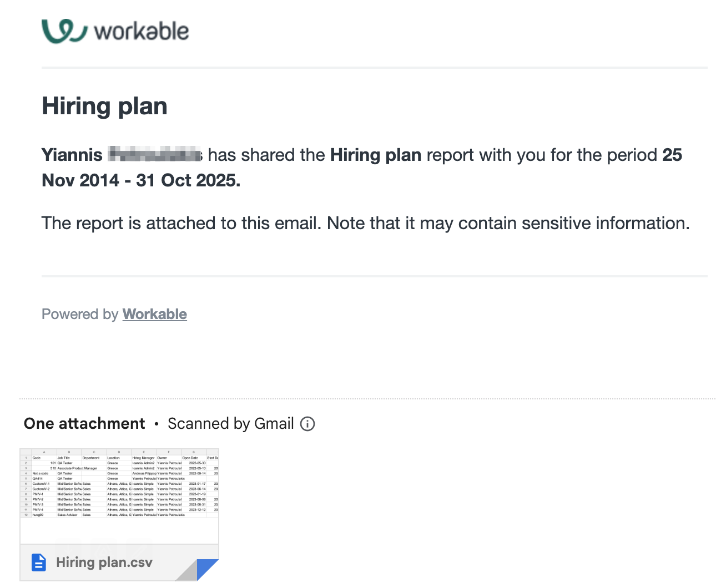Click the sensitive information notice sentence
The width and height of the screenshot is (716, 588).
pyautogui.click(x=366, y=223)
